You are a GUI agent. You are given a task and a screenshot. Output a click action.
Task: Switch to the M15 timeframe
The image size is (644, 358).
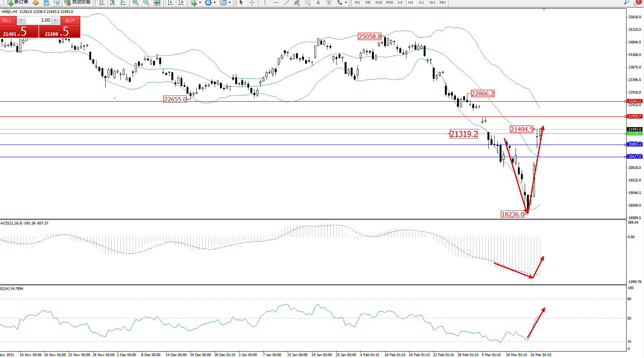point(379,3)
